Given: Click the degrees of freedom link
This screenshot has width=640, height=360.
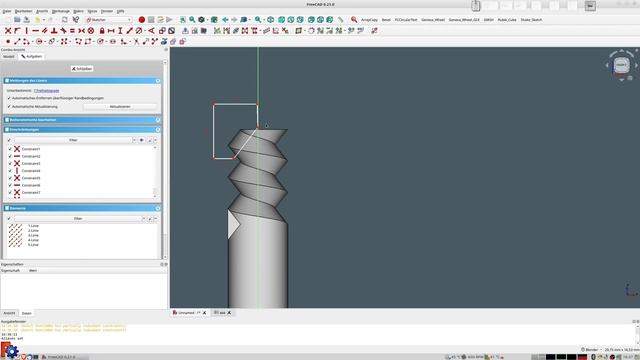Looking at the screenshot, I should [47, 91].
